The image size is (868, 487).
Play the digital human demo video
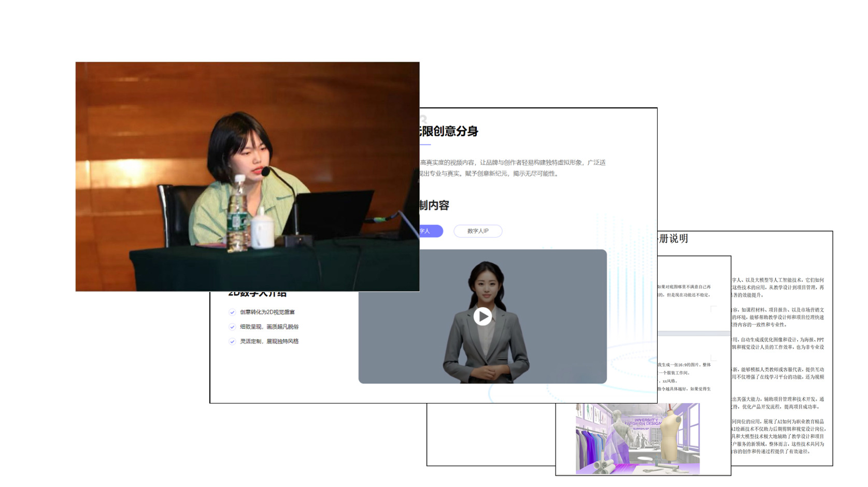pos(482,316)
